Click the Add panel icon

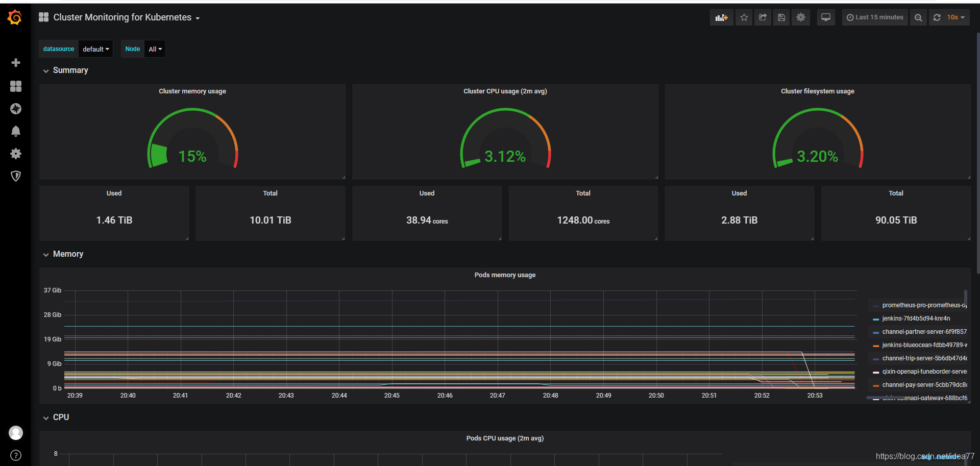pos(721,17)
